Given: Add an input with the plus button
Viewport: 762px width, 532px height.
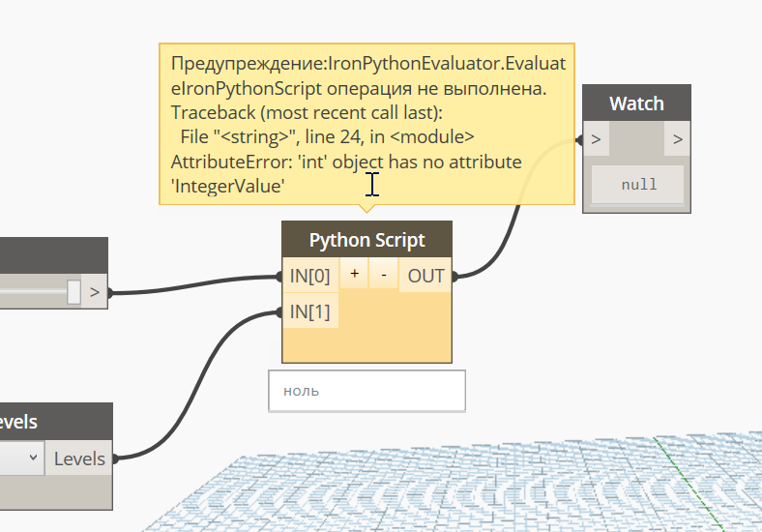Looking at the screenshot, I should point(354,274).
